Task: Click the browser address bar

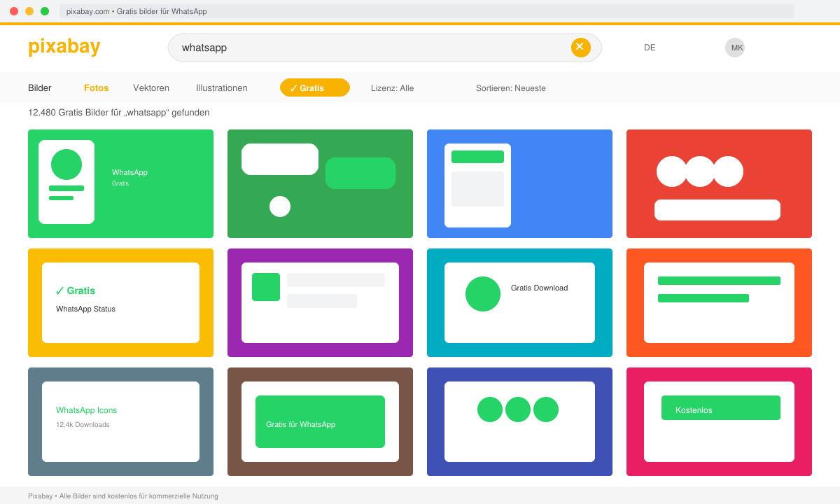Action: [x=427, y=11]
